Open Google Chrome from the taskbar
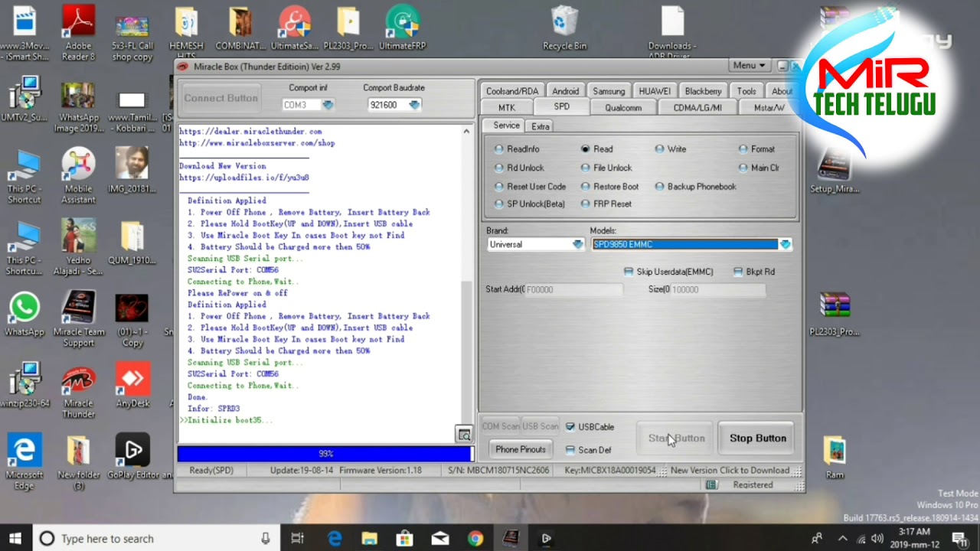This screenshot has width=980, height=551. click(475, 538)
